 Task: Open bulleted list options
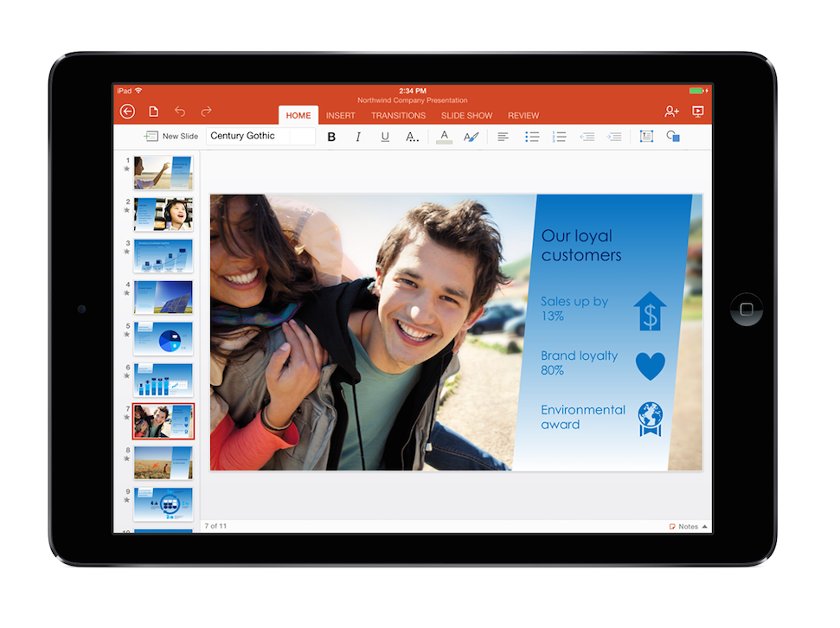tap(532, 137)
